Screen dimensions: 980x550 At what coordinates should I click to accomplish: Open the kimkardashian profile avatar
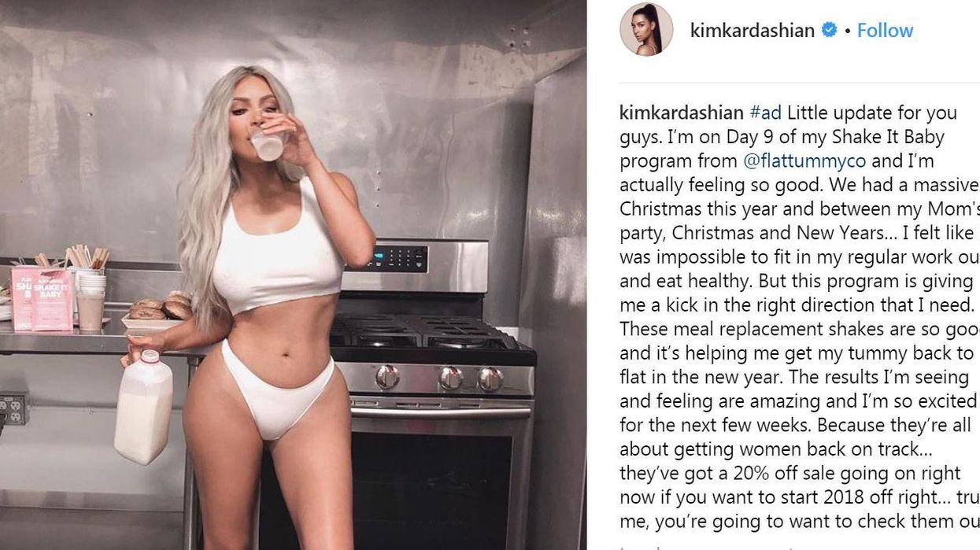[646, 29]
